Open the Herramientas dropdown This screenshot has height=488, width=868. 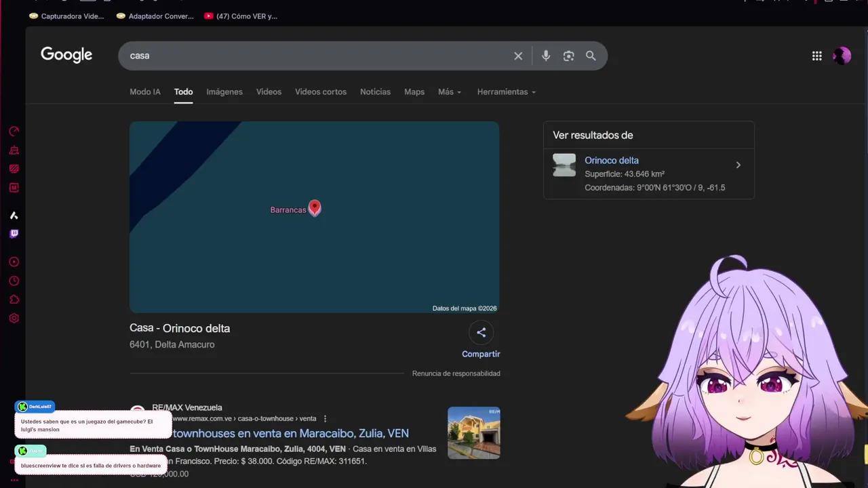click(507, 92)
